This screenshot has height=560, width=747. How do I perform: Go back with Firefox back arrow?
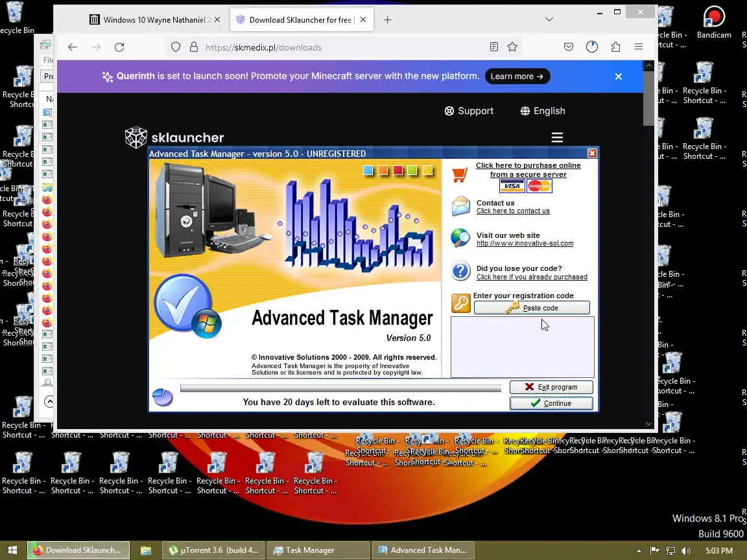73,47
